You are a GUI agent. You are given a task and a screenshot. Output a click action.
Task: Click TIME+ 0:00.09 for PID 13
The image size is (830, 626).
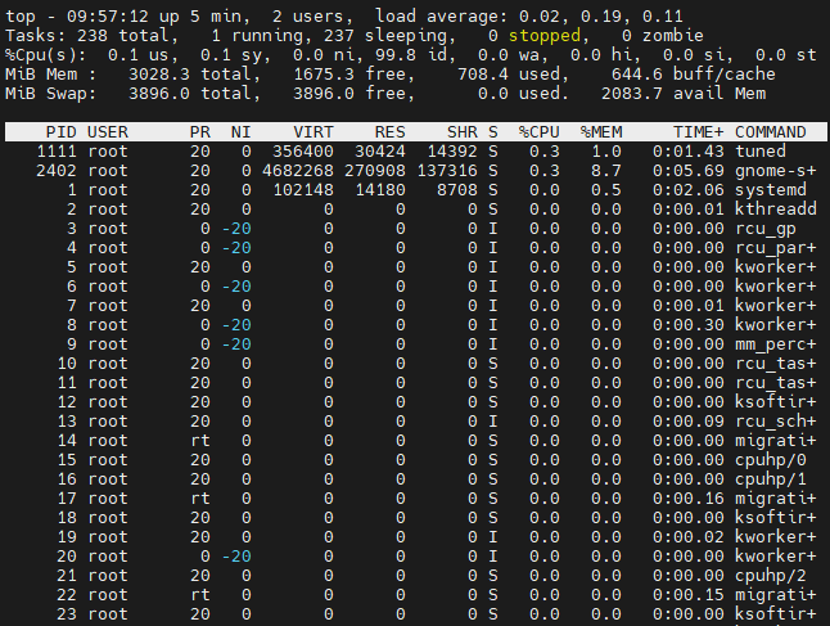[688, 421]
